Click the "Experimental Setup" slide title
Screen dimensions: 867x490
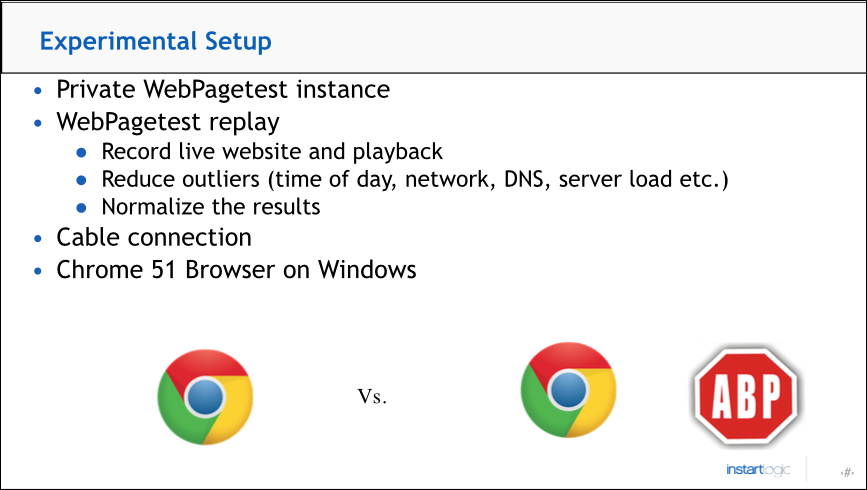point(155,41)
